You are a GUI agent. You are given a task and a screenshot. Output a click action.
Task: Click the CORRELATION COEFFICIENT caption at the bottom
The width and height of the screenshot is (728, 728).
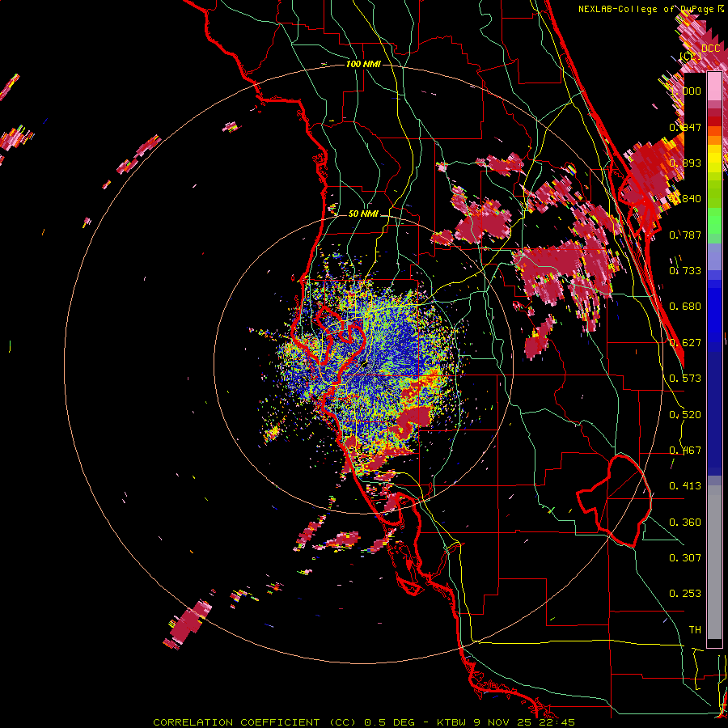click(x=364, y=722)
